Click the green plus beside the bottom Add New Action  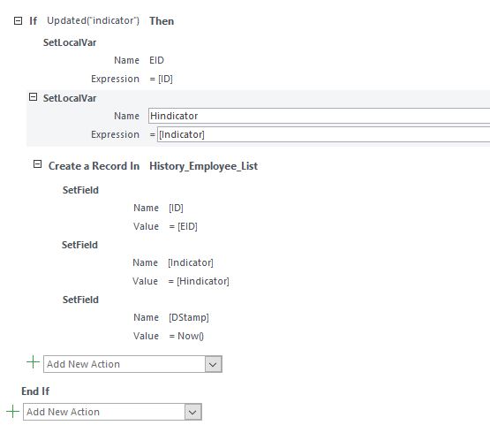click(x=13, y=411)
